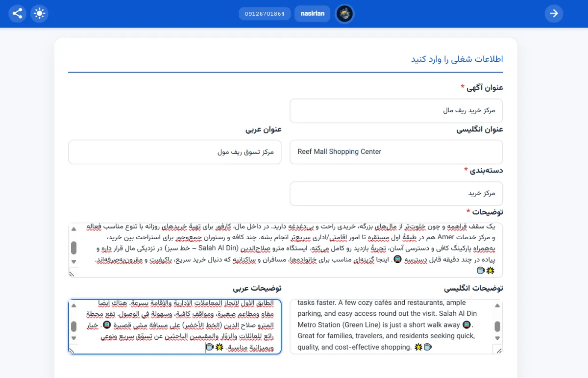Edit the ad title field مرکز خرید ریف مال
This screenshot has height=378, width=588.
tap(396, 111)
